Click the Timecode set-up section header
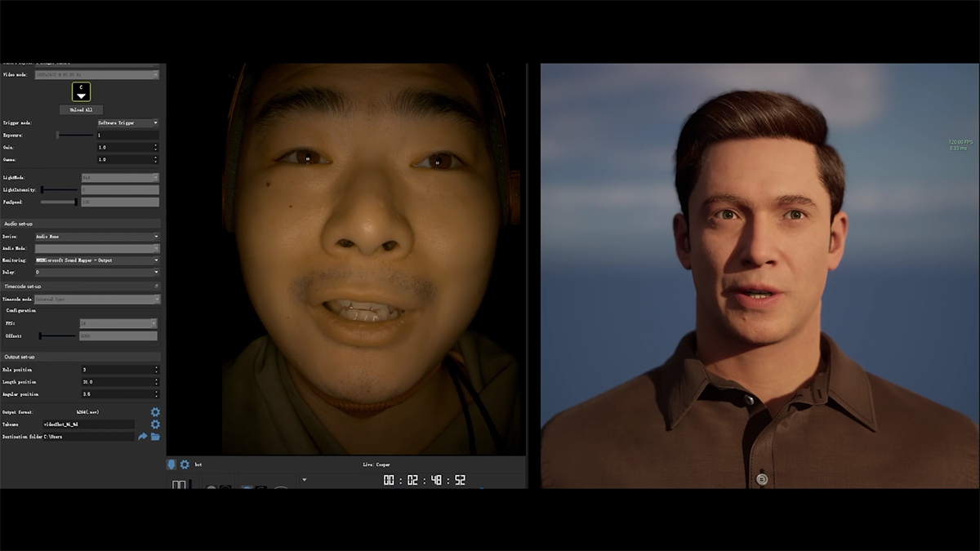980x551 pixels. point(82,287)
